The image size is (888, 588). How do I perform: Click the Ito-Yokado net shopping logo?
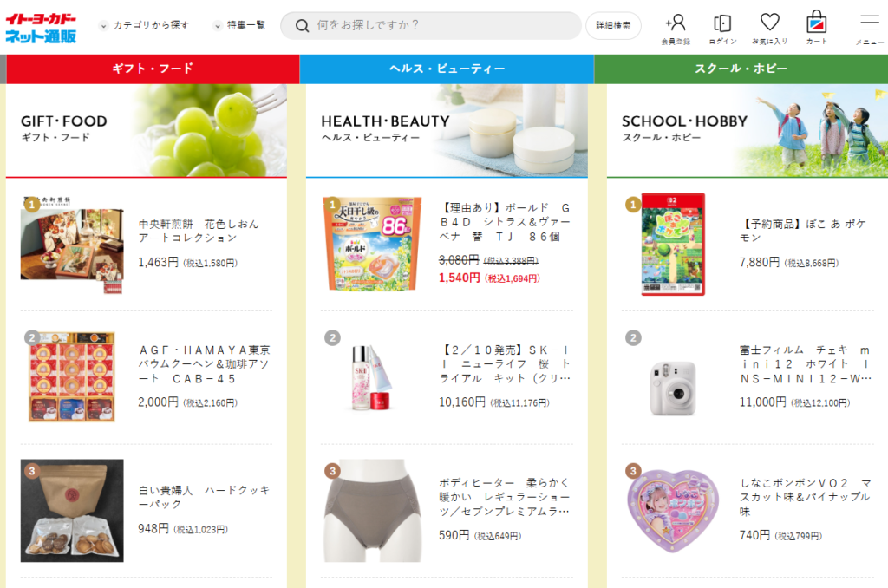coord(41,29)
